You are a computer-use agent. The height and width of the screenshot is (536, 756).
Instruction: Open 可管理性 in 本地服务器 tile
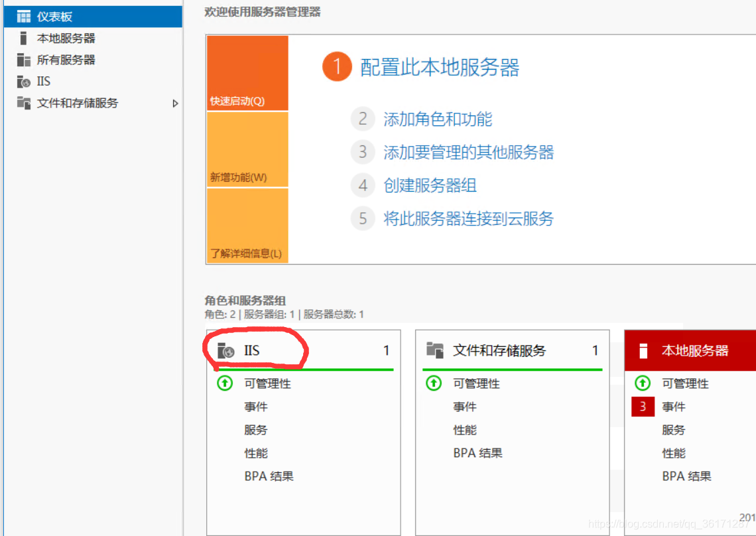coord(685,383)
